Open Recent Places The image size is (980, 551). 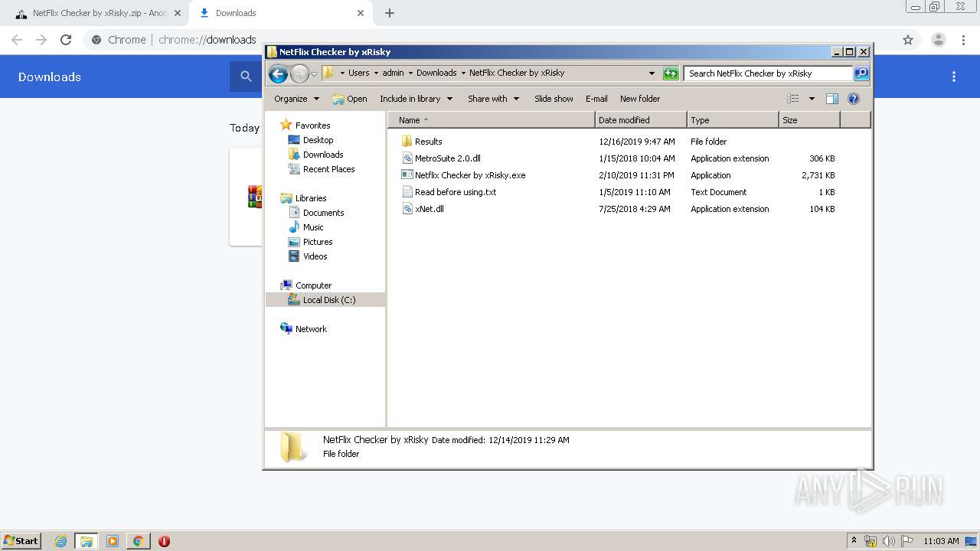328,169
